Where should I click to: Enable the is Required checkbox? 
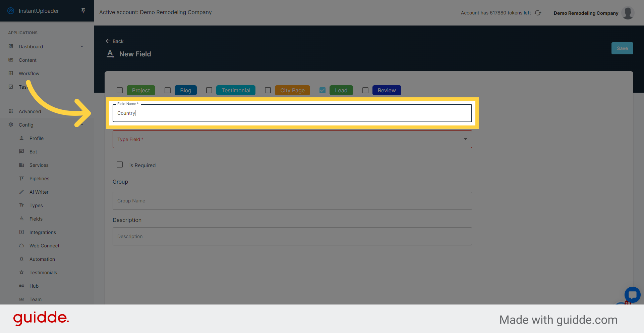[x=120, y=164]
